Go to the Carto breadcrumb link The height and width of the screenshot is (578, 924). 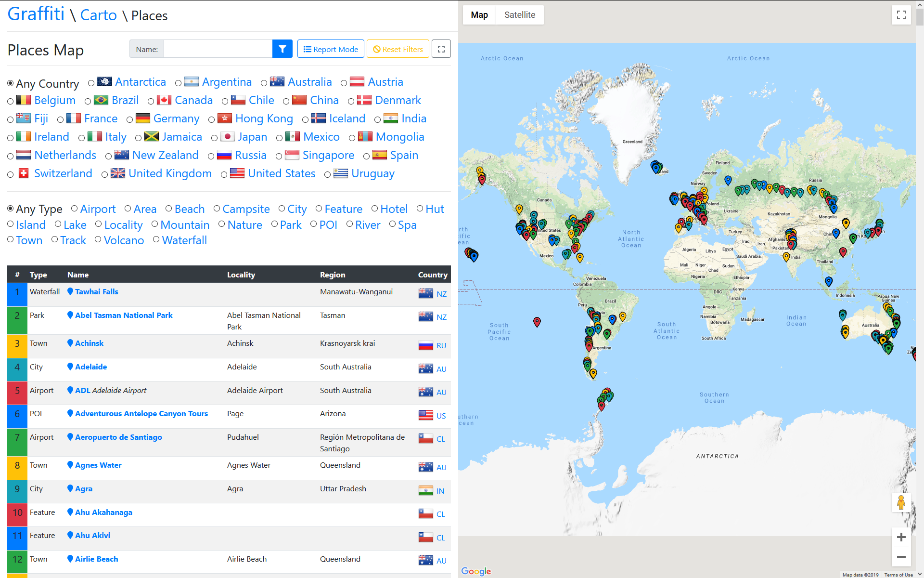pos(98,15)
